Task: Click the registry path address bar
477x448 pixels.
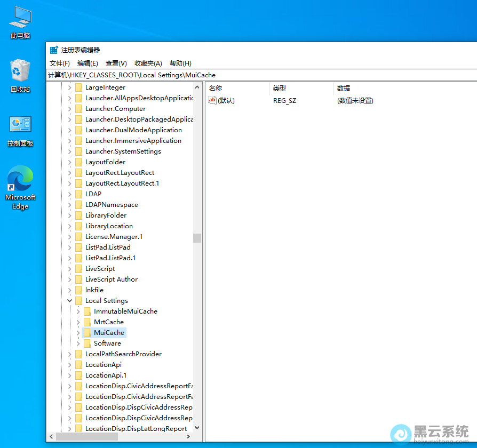Action: click(261, 75)
